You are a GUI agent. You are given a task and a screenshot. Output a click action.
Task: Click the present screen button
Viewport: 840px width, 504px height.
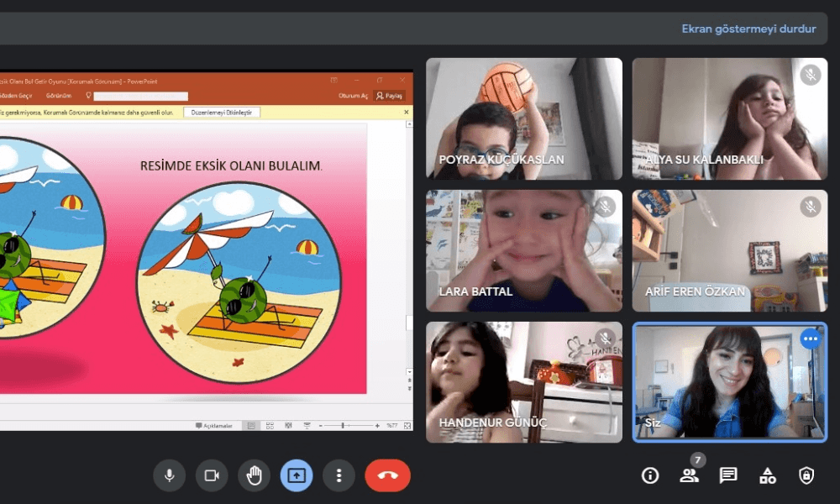tap(297, 475)
